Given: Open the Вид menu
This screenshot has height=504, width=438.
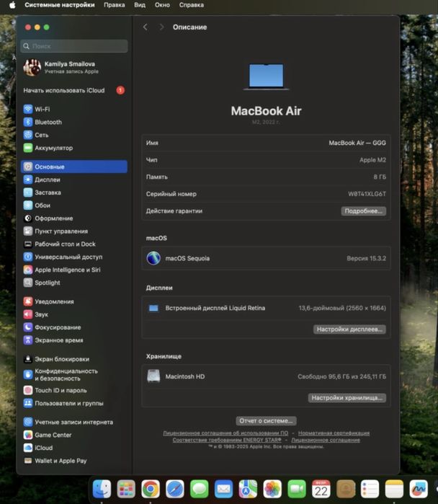Looking at the screenshot, I should (140, 5).
